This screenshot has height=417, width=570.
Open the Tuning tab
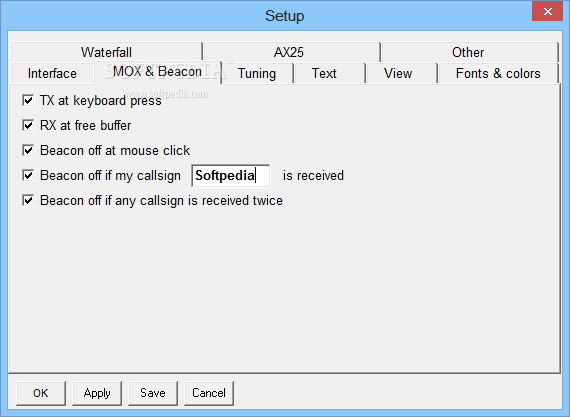pyautogui.click(x=257, y=73)
